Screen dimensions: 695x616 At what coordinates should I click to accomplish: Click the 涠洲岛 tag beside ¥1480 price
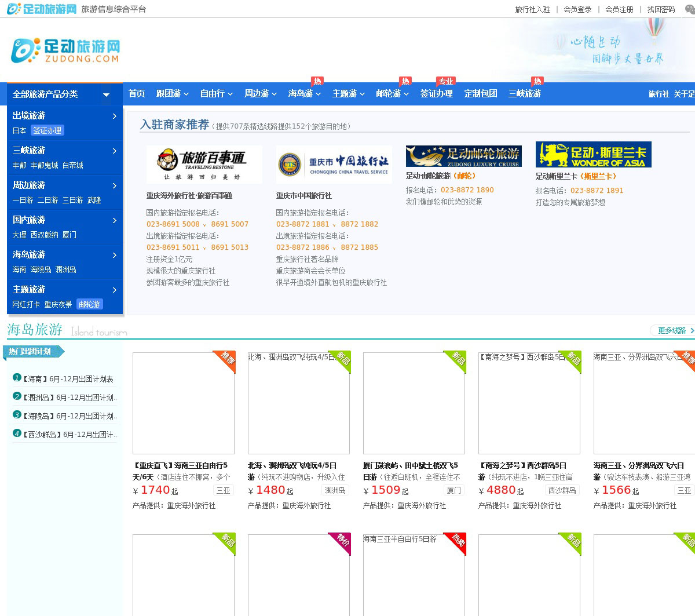pos(335,490)
